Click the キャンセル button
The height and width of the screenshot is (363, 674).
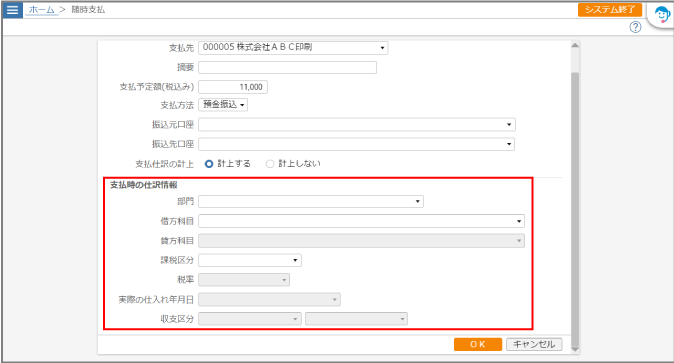tap(534, 344)
